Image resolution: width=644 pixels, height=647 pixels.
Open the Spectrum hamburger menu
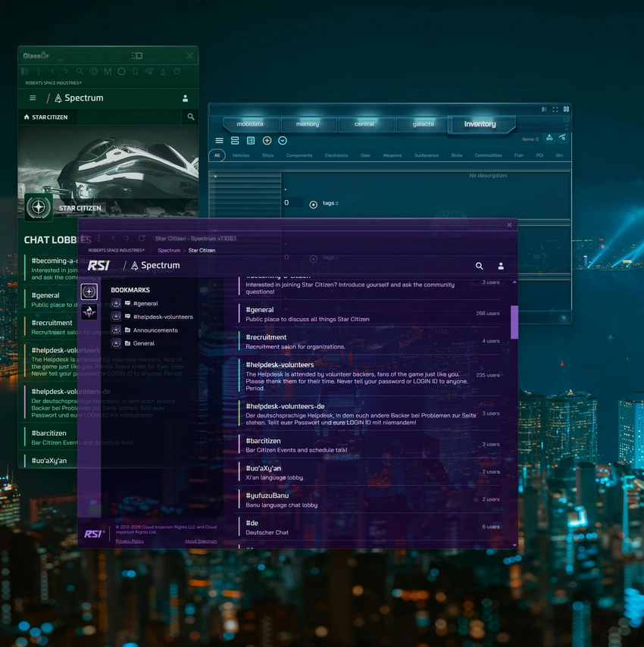(32, 98)
